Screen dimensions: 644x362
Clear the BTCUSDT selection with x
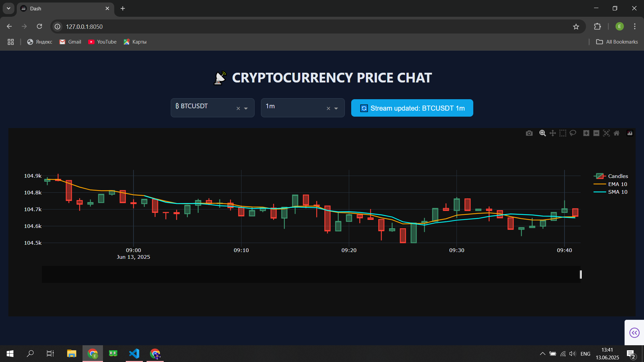coord(238,108)
